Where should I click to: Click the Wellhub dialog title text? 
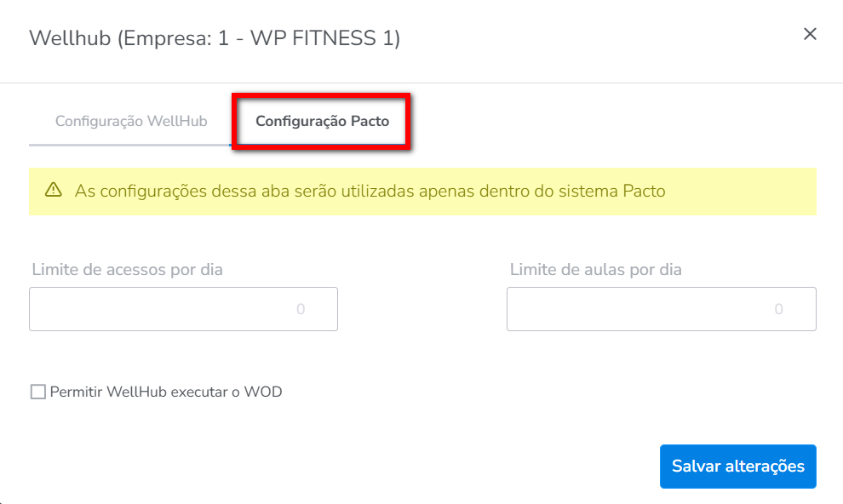tap(215, 38)
